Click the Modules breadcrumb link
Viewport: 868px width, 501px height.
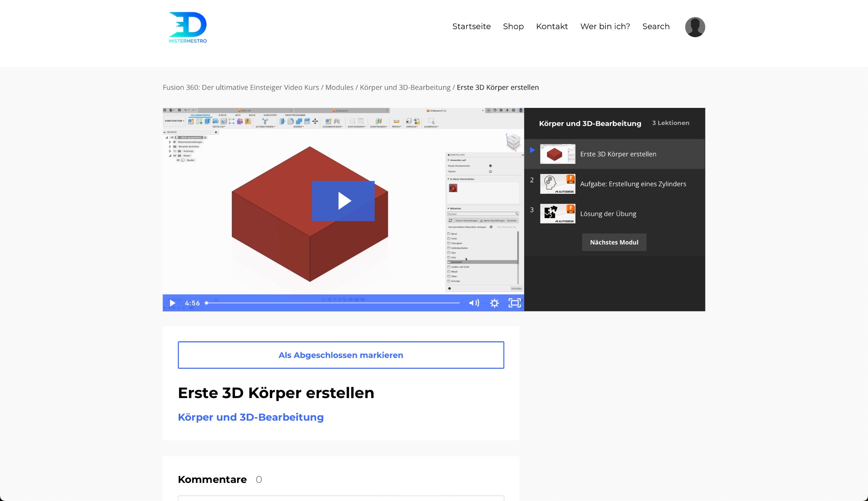tap(339, 87)
